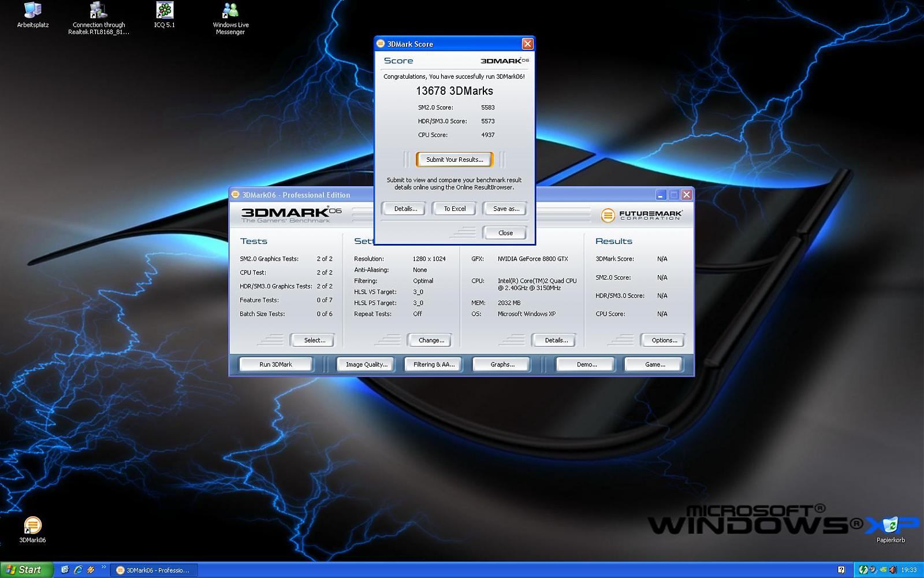Click the Batch Size Tests 0 of 6 value
924x578 pixels.
coord(325,314)
